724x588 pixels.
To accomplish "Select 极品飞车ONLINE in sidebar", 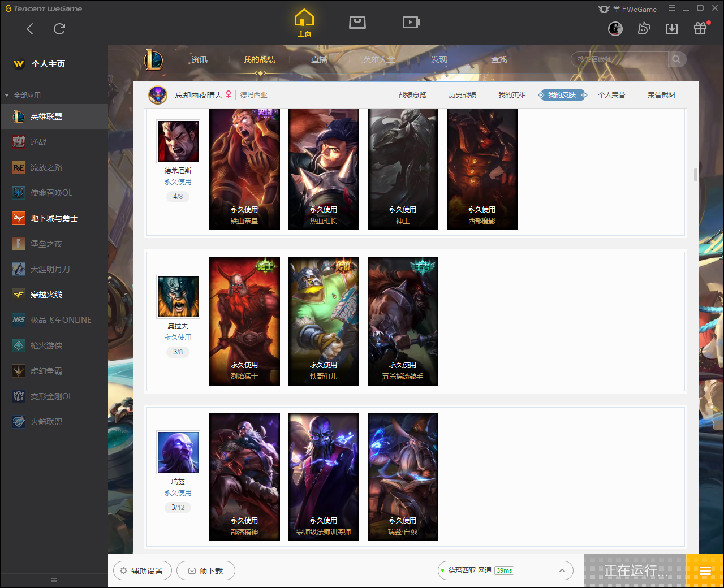I will click(x=54, y=320).
